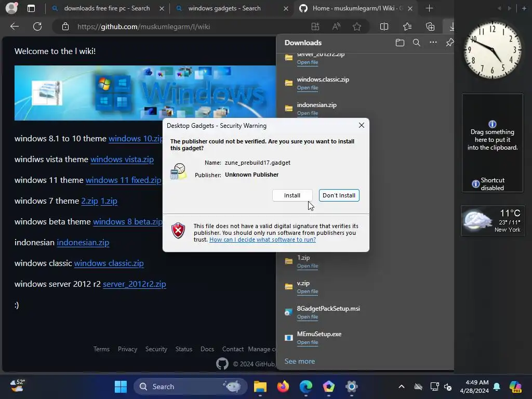
Task: Click the apps available icon in address bar
Action: tap(315, 26)
